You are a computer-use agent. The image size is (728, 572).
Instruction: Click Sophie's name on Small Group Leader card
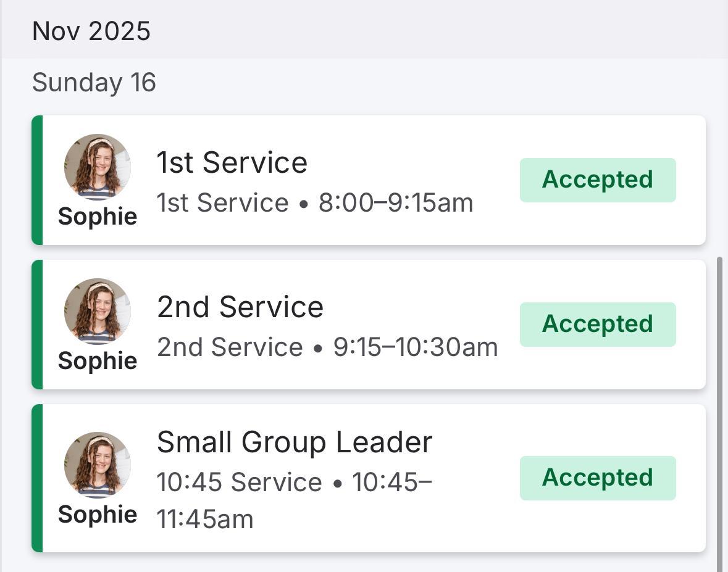[x=98, y=515]
